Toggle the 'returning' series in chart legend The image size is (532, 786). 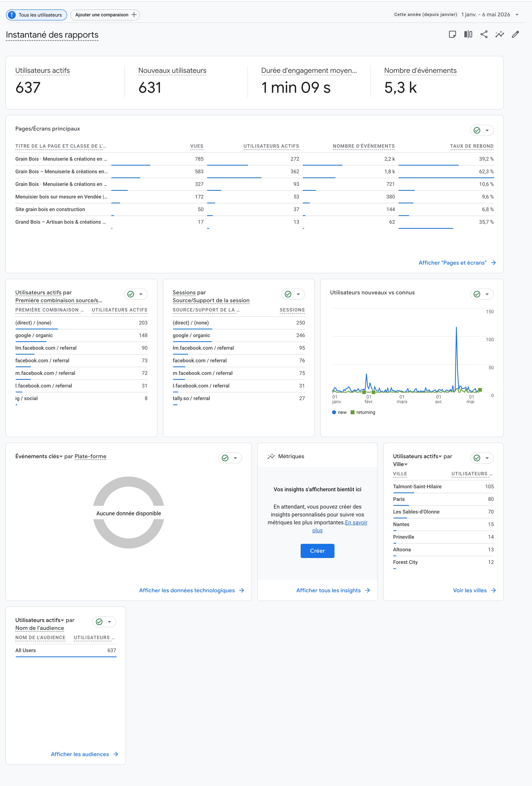coord(363,412)
